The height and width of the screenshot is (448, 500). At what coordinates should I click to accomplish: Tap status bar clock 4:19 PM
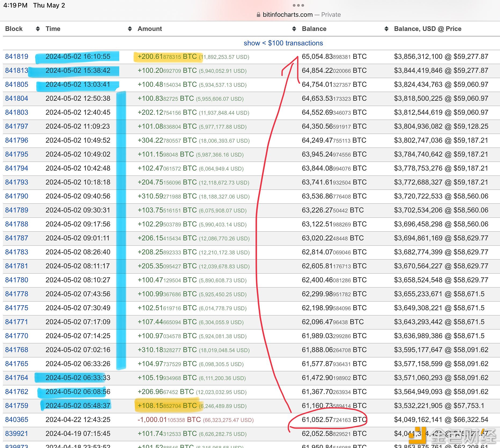(15, 5)
